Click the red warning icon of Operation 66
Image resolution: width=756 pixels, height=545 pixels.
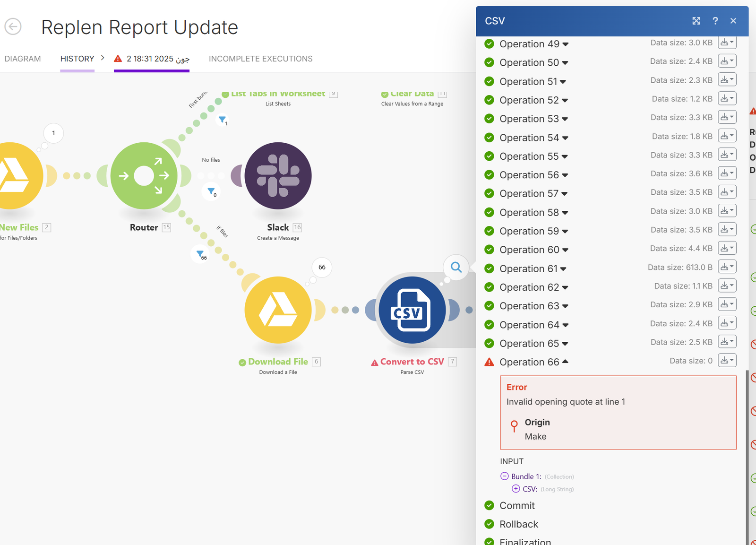click(x=490, y=362)
